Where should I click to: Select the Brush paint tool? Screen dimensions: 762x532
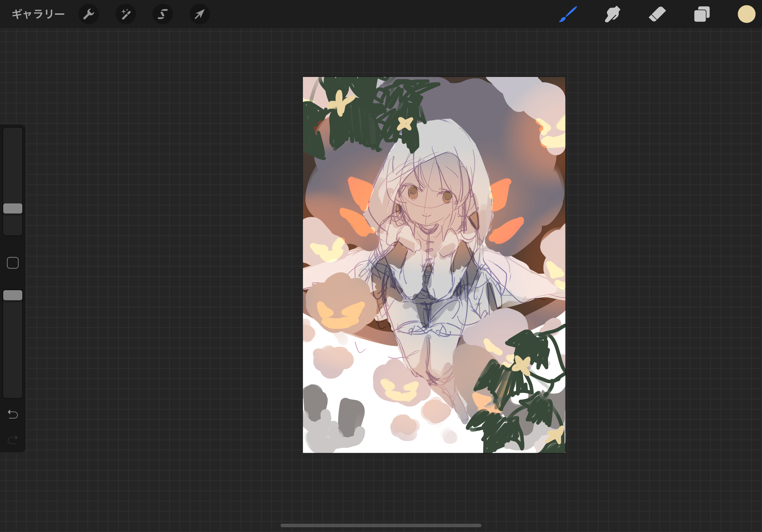pos(568,14)
